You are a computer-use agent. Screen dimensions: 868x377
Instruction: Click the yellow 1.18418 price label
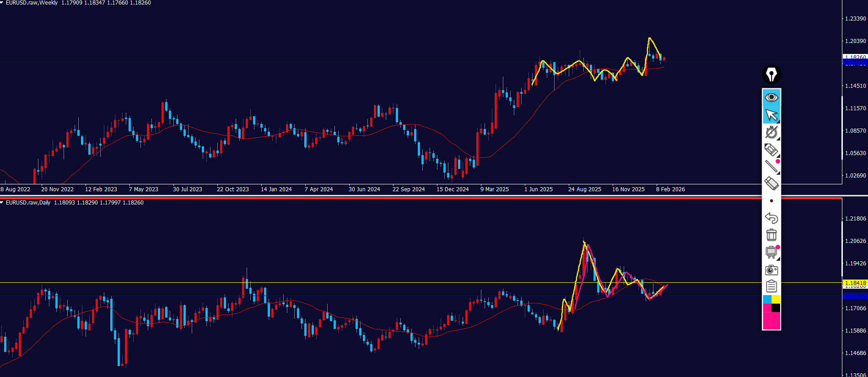[x=855, y=283]
